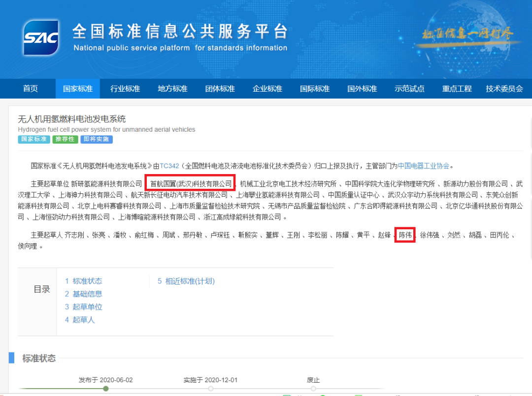
Task: Click the English title Hydrogen fuel cell power system
Action: (106, 129)
